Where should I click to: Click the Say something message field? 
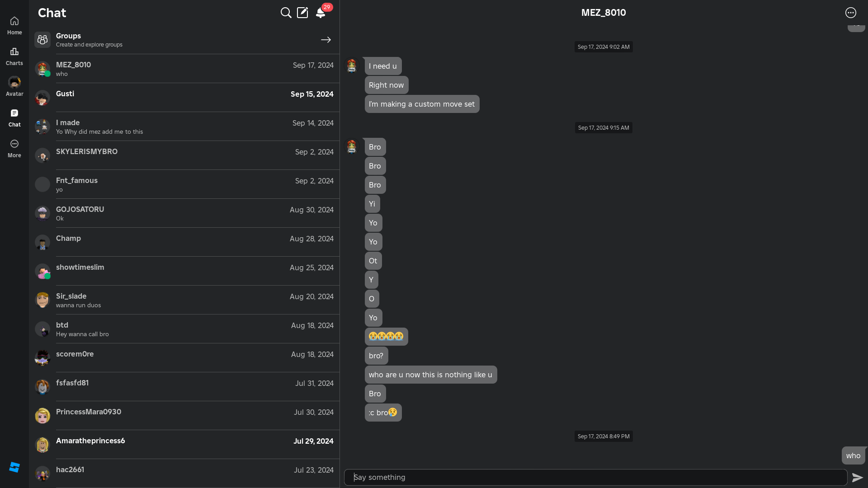(x=595, y=478)
